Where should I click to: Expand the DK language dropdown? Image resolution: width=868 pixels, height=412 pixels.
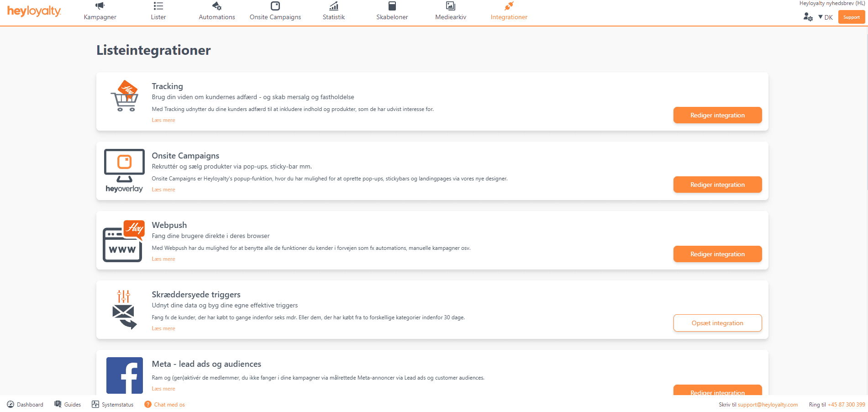click(x=826, y=17)
